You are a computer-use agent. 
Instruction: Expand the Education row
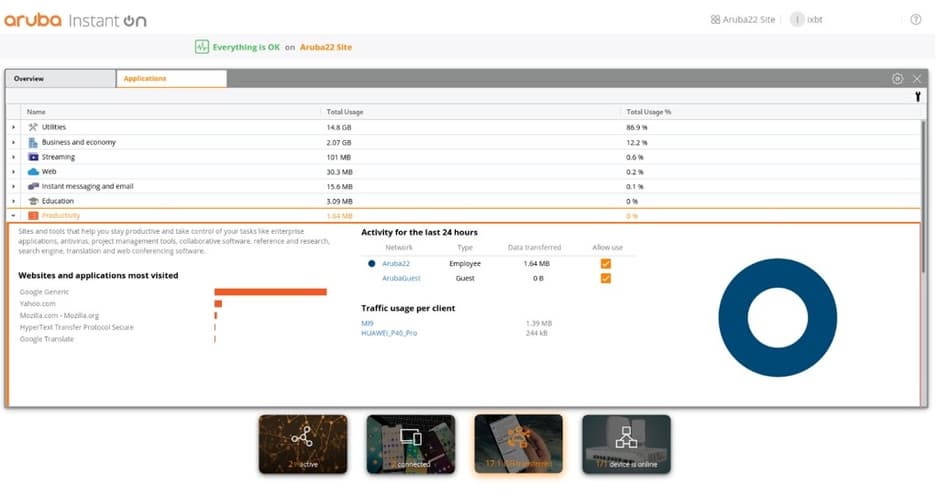14,201
